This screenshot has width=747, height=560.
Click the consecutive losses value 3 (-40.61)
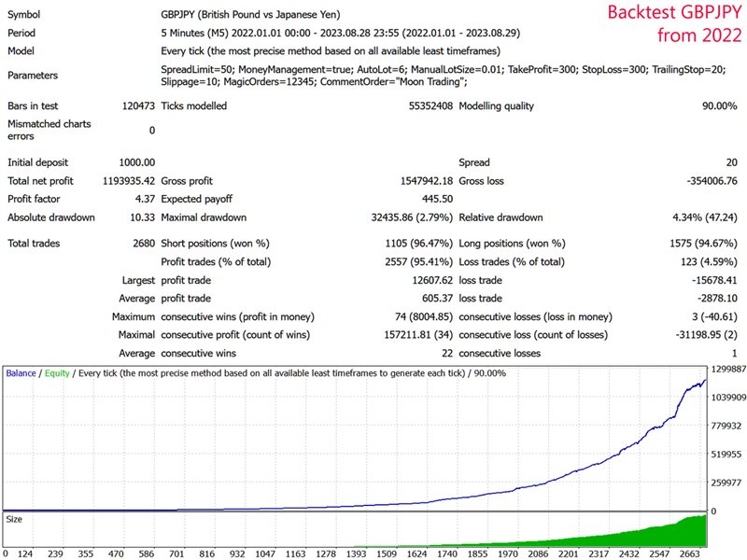[x=714, y=316]
